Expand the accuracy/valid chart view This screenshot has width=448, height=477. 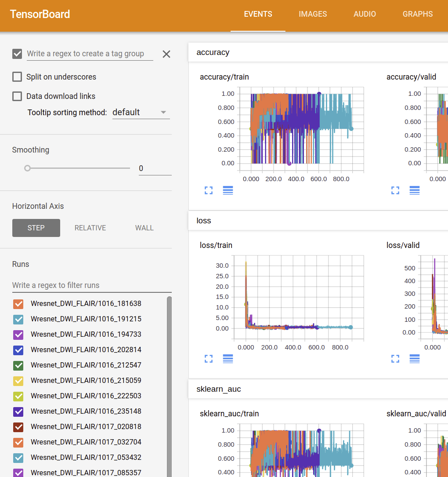395,190
